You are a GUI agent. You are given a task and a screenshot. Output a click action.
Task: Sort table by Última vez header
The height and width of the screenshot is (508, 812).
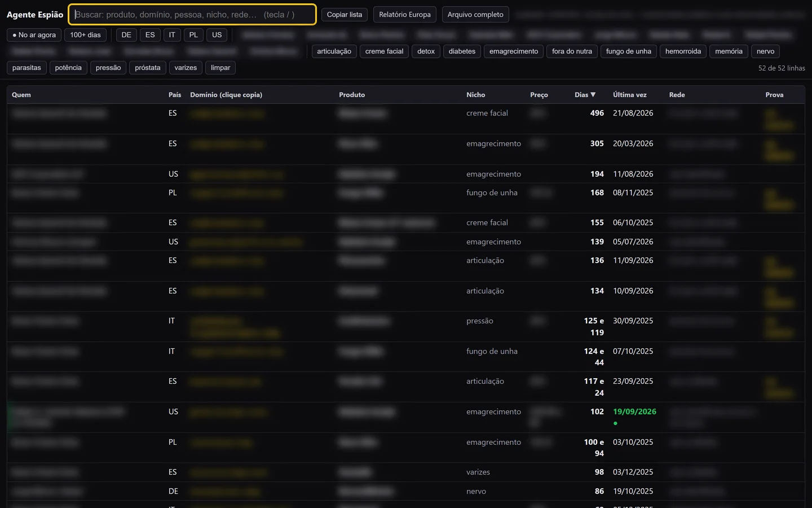(x=630, y=95)
